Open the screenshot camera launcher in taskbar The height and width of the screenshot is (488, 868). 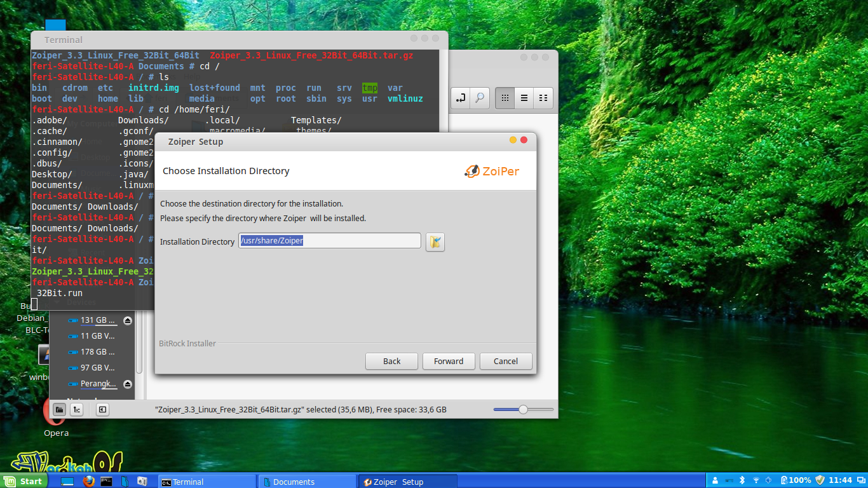[x=142, y=481]
